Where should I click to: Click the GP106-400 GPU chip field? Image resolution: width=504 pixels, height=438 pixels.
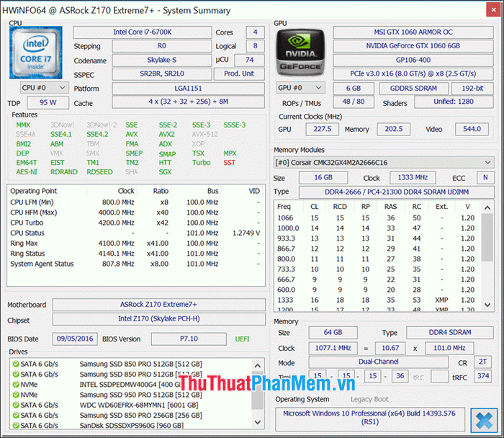pos(413,60)
